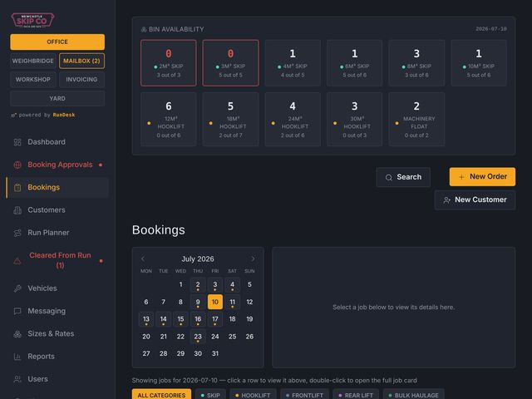Select the 2M³ Skip availability card

[x=169, y=63]
